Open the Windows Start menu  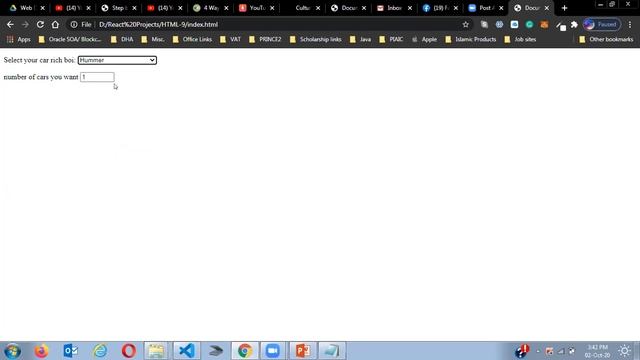[12, 351]
